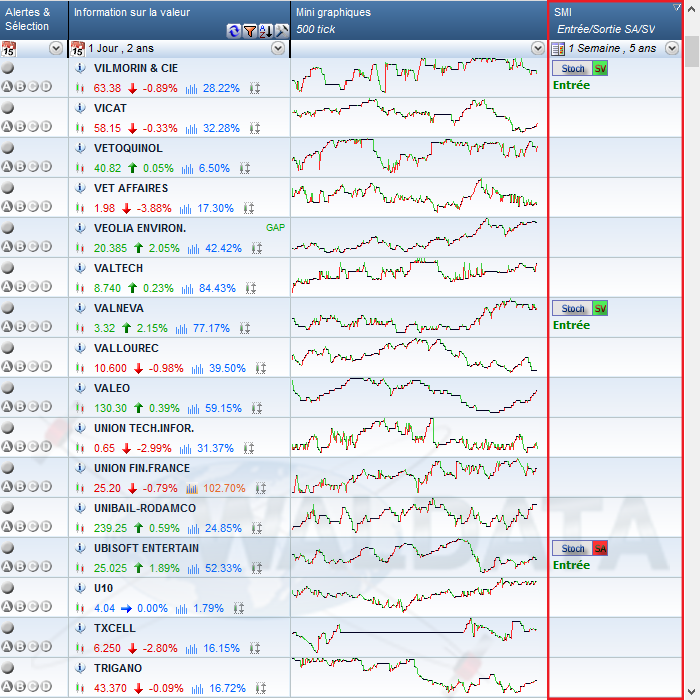Screen dimensions: 700x700
Task: Click the VET AFFAIRES change -3.88%
Action: coord(154,208)
